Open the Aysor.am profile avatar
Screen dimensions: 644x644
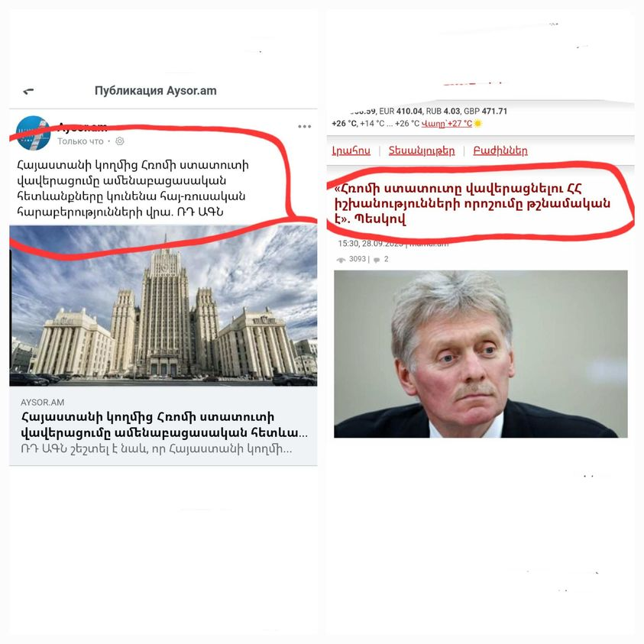click(33, 133)
